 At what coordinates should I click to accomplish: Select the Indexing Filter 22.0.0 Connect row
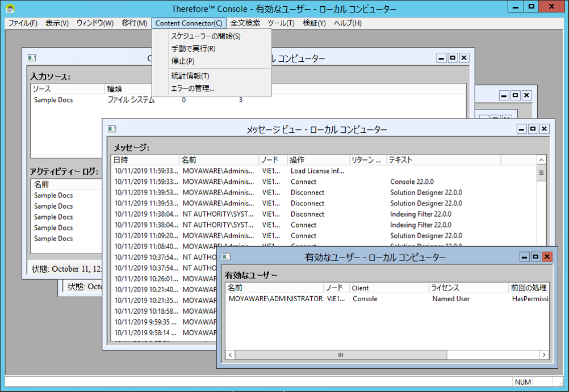[323, 225]
